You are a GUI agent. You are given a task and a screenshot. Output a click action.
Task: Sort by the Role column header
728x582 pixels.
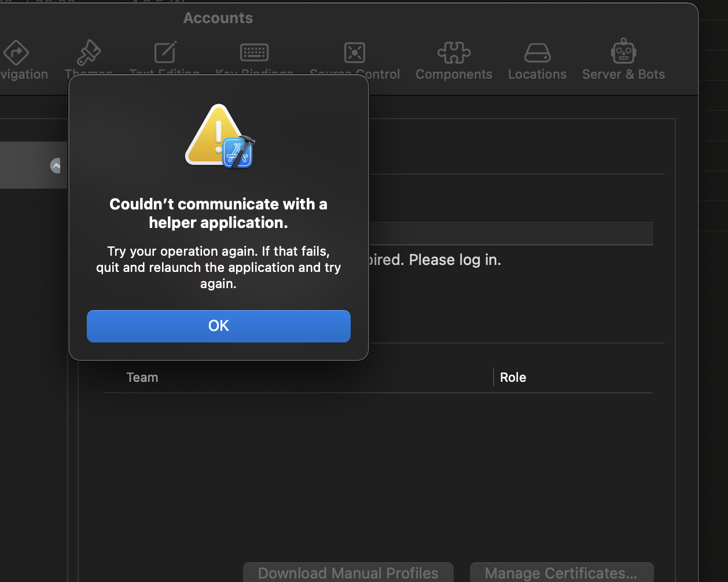[x=513, y=377]
